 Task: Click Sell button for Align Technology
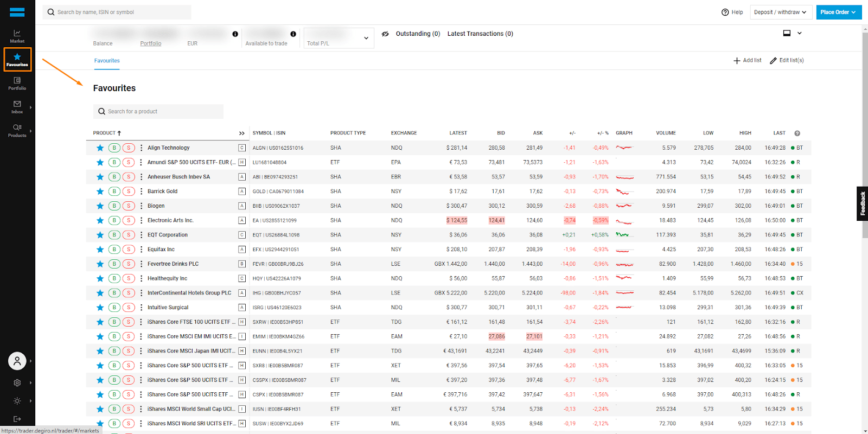129,148
